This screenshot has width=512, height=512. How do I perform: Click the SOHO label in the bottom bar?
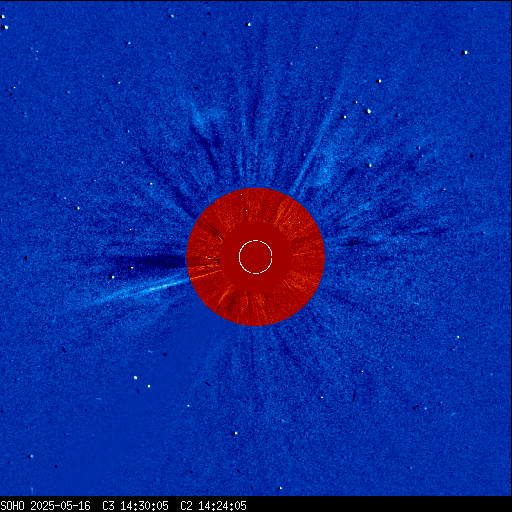point(12,506)
